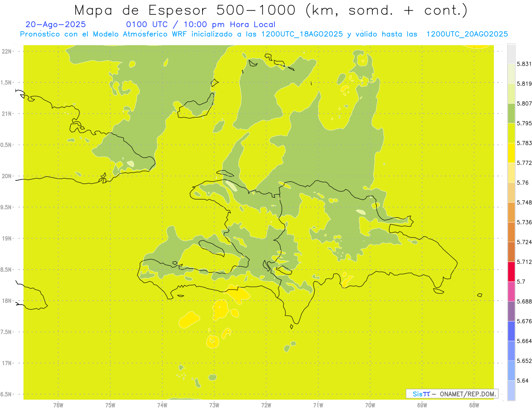Click the green legend swatch between 5.795 and 5.807

click(x=511, y=113)
